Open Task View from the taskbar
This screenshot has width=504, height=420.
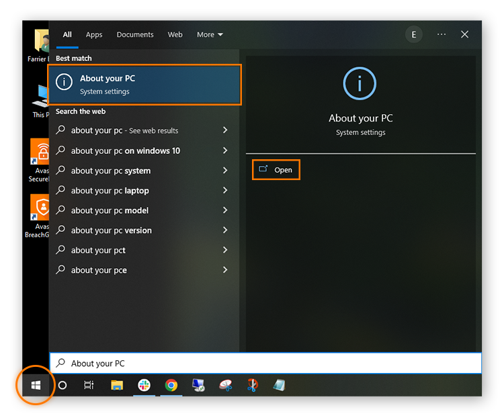click(x=89, y=385)
